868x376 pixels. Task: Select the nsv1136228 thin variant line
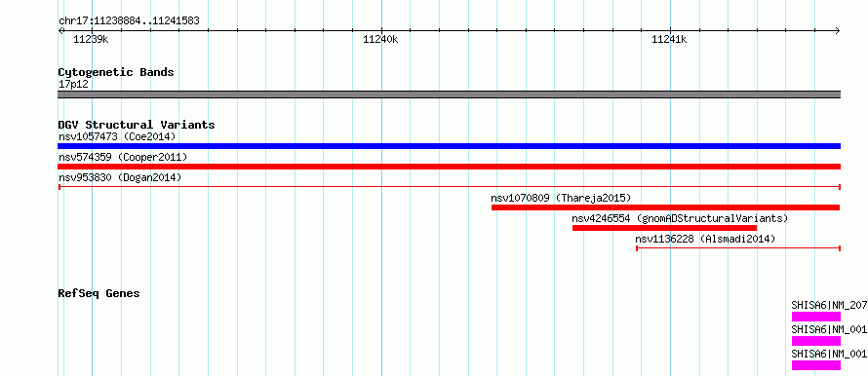pyautogui.click(x=738, y=248)
